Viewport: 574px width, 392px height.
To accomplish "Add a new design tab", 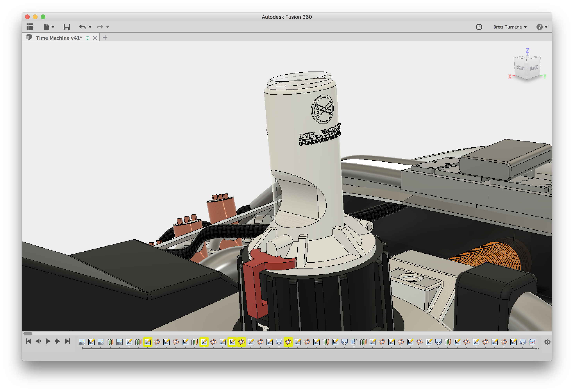I will point(105,38).
